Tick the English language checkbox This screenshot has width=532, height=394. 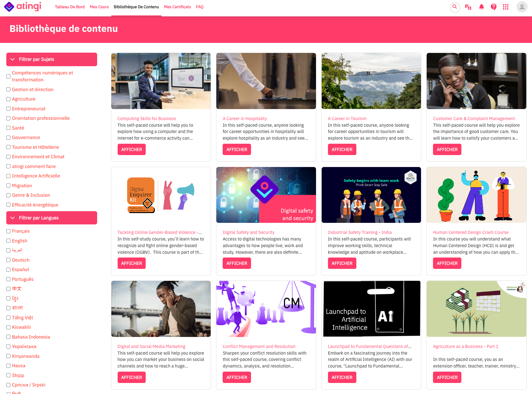click(x=9, y=241)
